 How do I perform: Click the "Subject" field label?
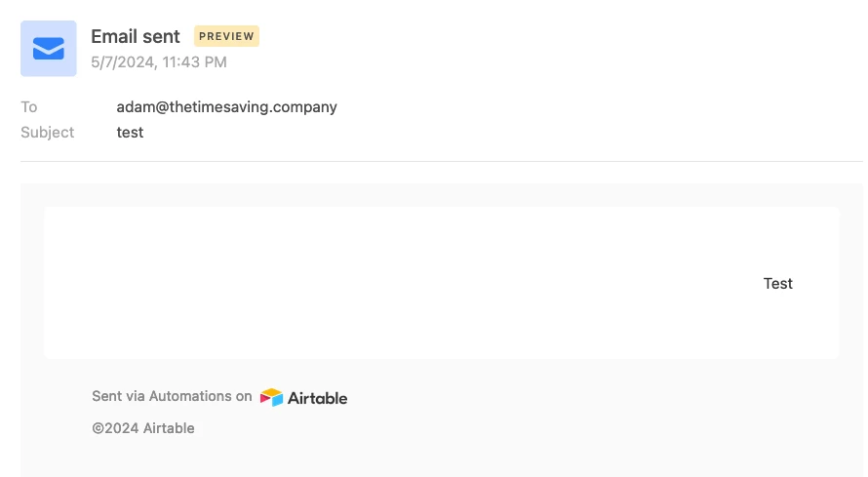(x=47, y=133)
